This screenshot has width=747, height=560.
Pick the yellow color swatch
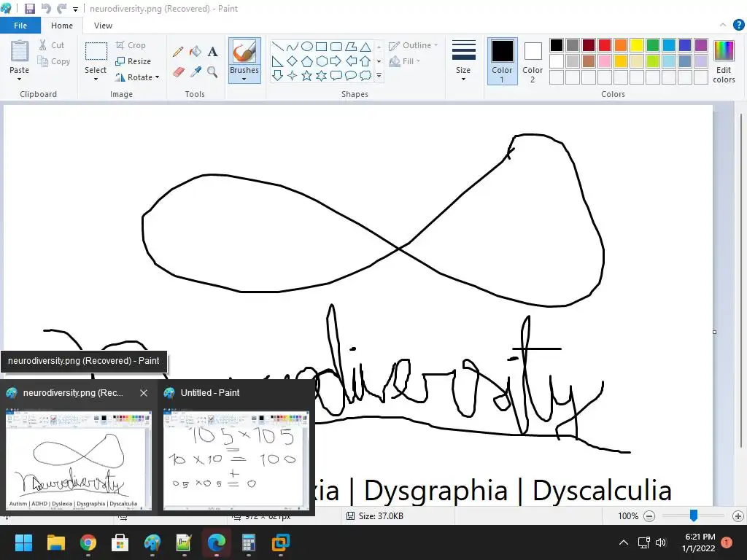click(x=636, y=45)
